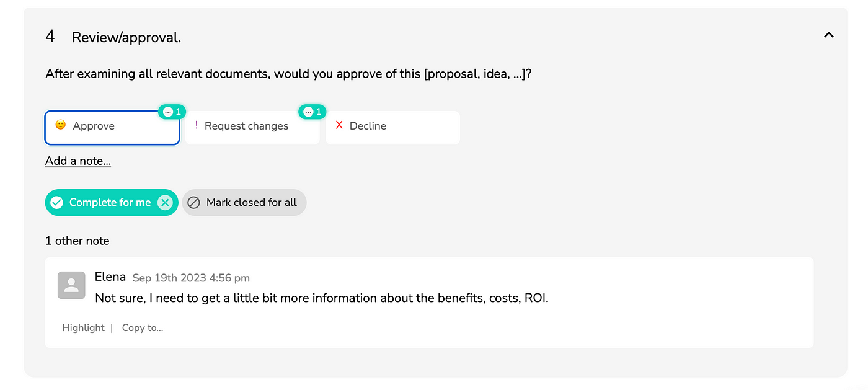This screenshot has width=868, height=390.
Task: Click Mark closed for all
Action: pyautogui.click(x=244, y=203)
